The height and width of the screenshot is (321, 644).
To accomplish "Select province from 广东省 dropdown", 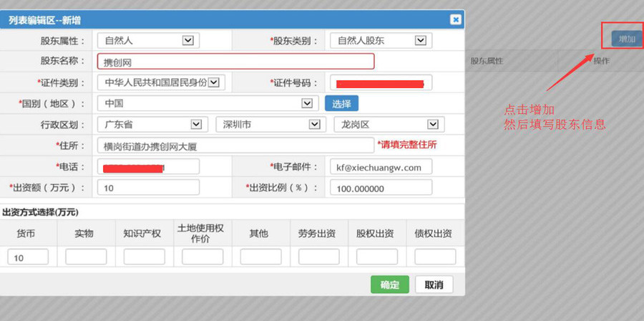I will tap(197, 124).
